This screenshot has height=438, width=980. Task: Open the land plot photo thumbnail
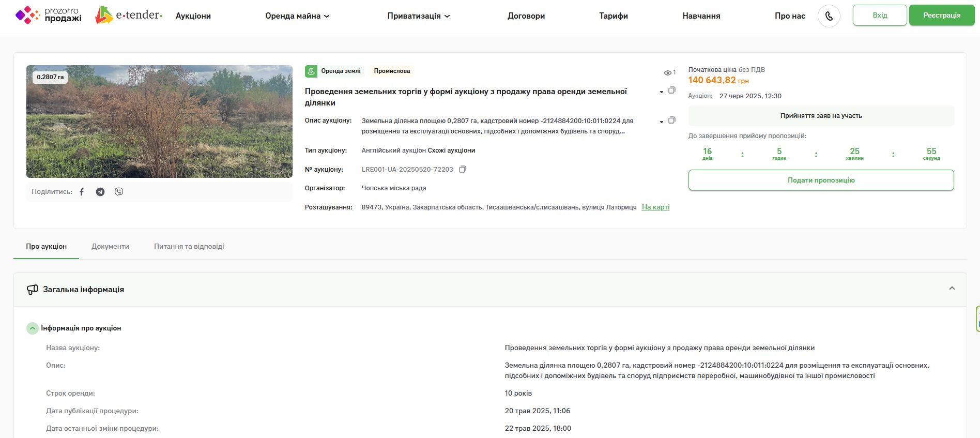(159, 122)
